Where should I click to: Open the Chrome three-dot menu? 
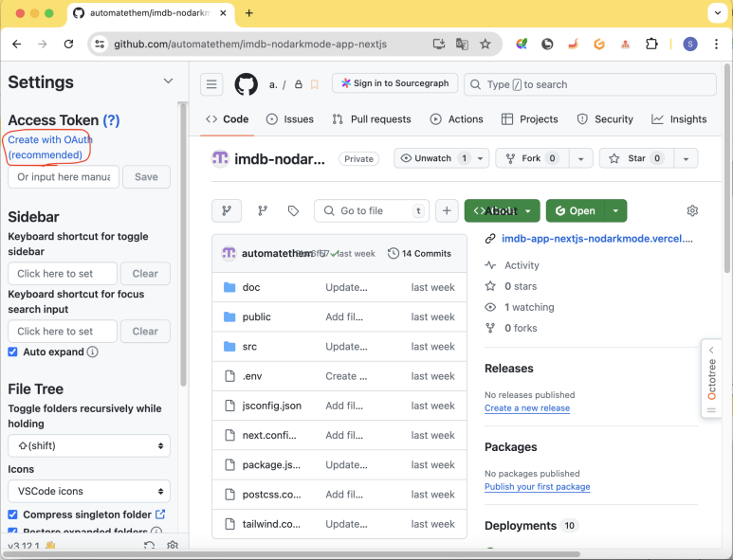(716, 44)
